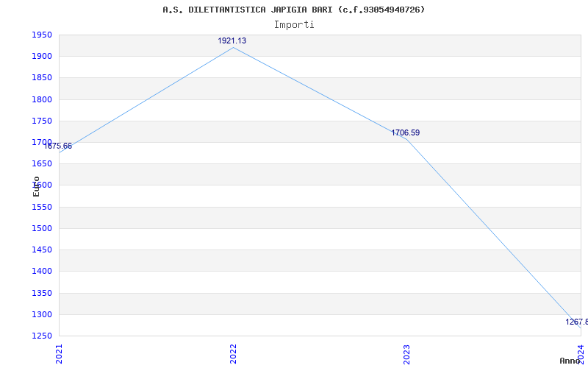Click the Importi subtitle
The height and width of the screenshot is (368, 588).
click(294, 25)
